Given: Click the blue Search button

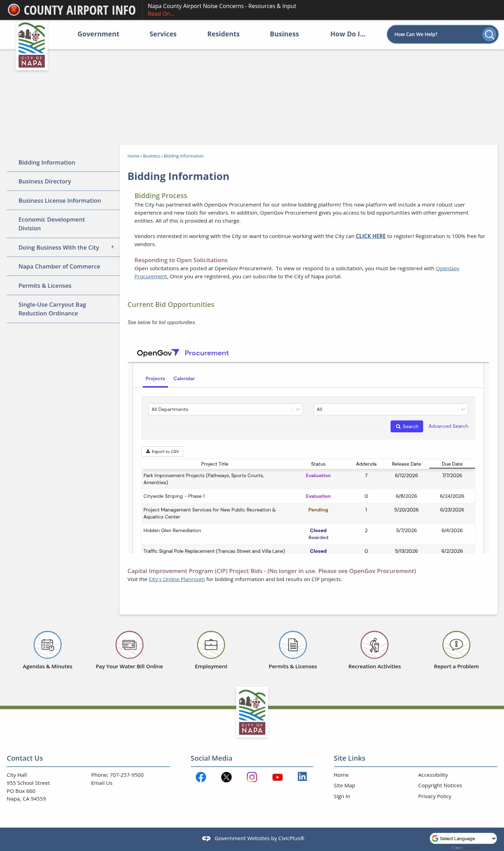Looking at the screenshot, I should pyautogui.click(x=407, y=426).
